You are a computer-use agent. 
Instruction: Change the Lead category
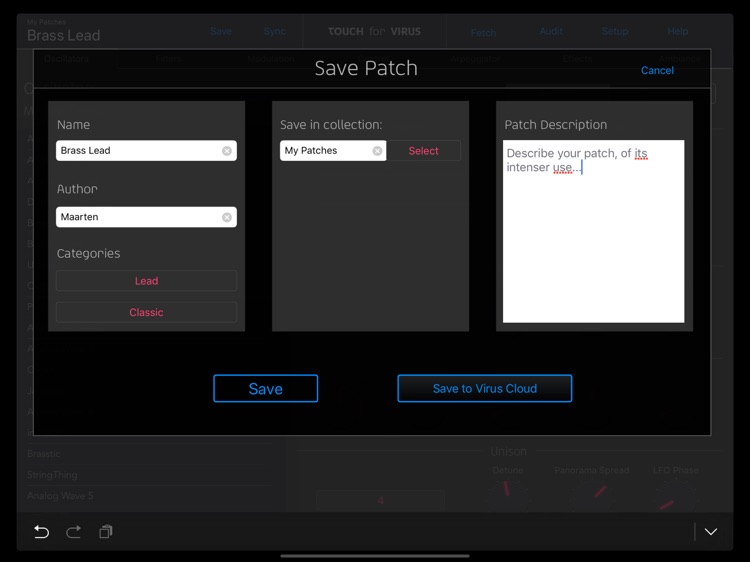pyautogui.click(x=146, y=281)
